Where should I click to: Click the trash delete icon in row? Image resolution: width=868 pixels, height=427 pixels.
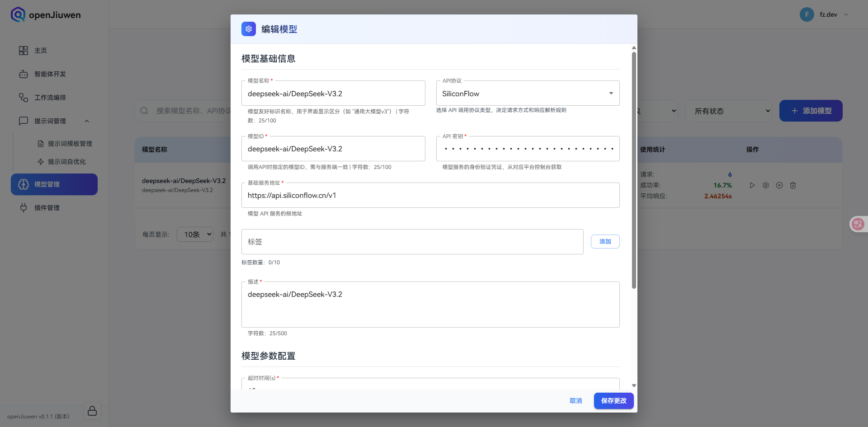(x=793, y=185)
